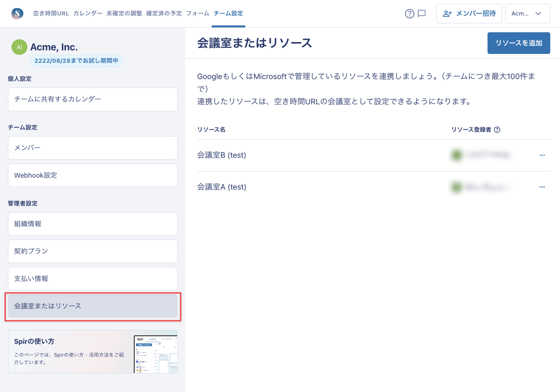The image size is (560, 392).
Task: Open more options for 会議室A (test)
Action: [x=542, y=187]
